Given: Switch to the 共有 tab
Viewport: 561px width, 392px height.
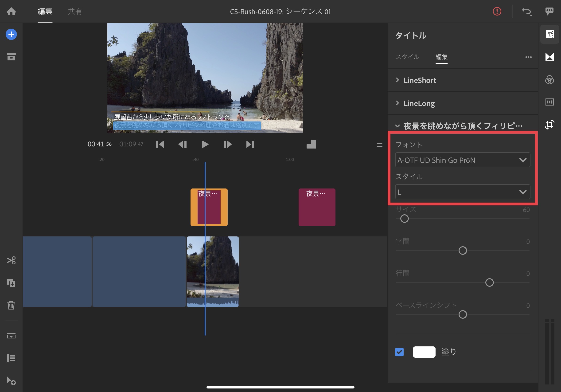Looking at the screenshot, I should (75, 12).
